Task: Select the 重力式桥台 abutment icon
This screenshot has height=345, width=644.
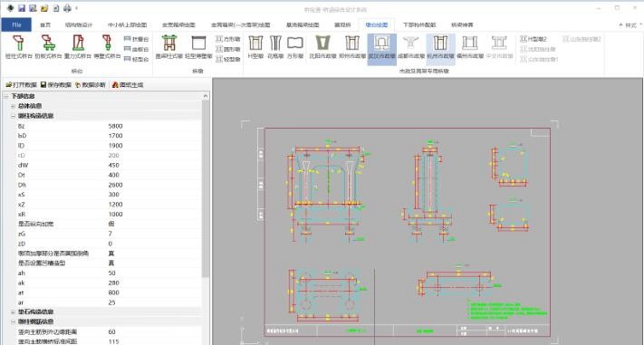Action: coord(78,47)
